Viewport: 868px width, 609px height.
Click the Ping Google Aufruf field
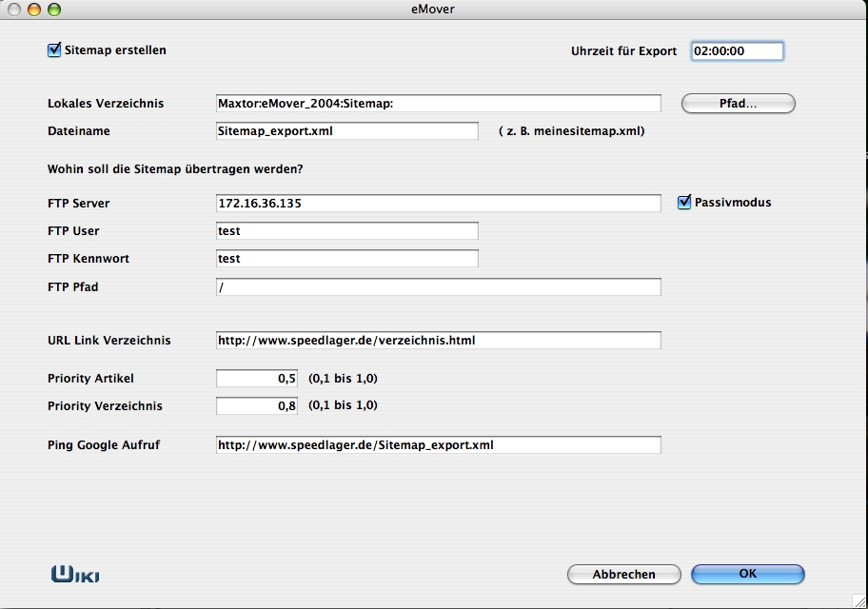point(438,445)
